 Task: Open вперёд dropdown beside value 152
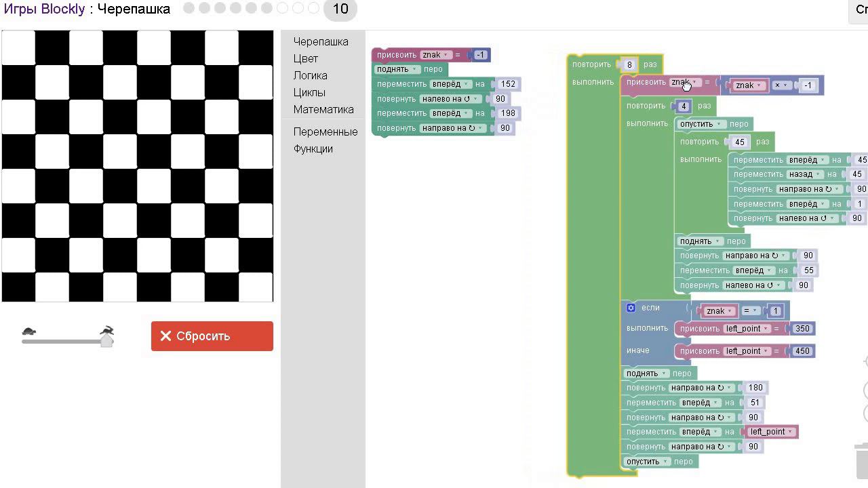tap(450, 84)
